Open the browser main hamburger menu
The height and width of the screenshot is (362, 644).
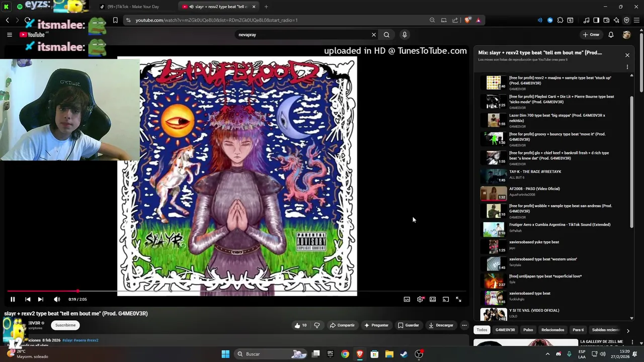(636, 20)
